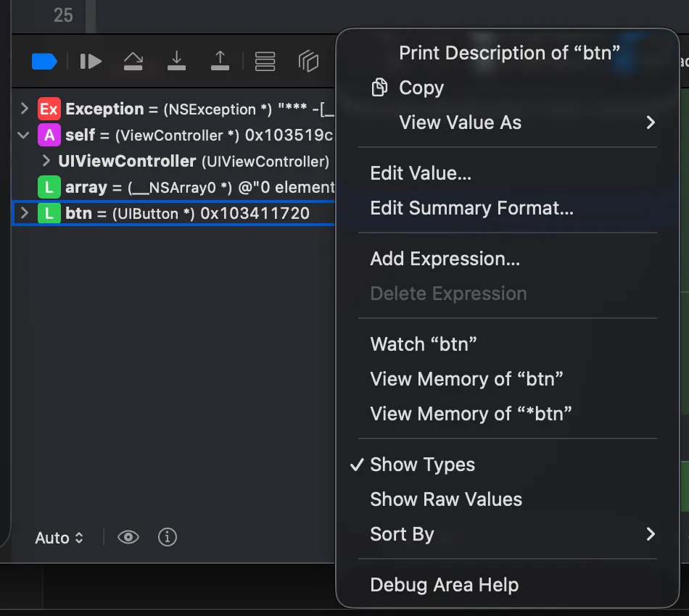Select the UIViewController text in the tree

(127, 161)
